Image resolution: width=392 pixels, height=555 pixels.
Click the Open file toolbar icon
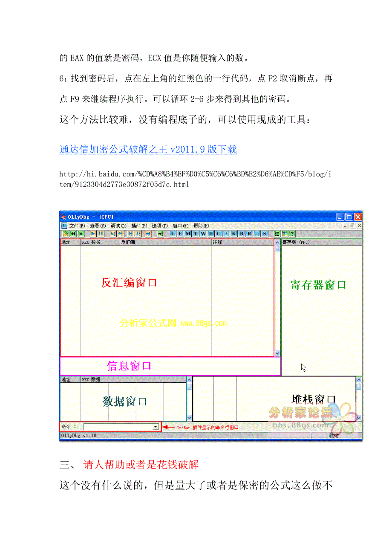tap(66, 234)
